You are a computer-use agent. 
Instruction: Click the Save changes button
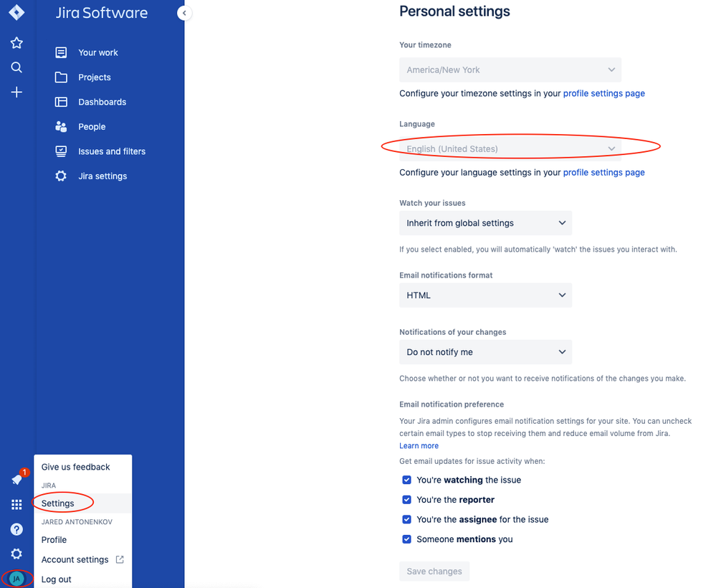click(434, 571)
